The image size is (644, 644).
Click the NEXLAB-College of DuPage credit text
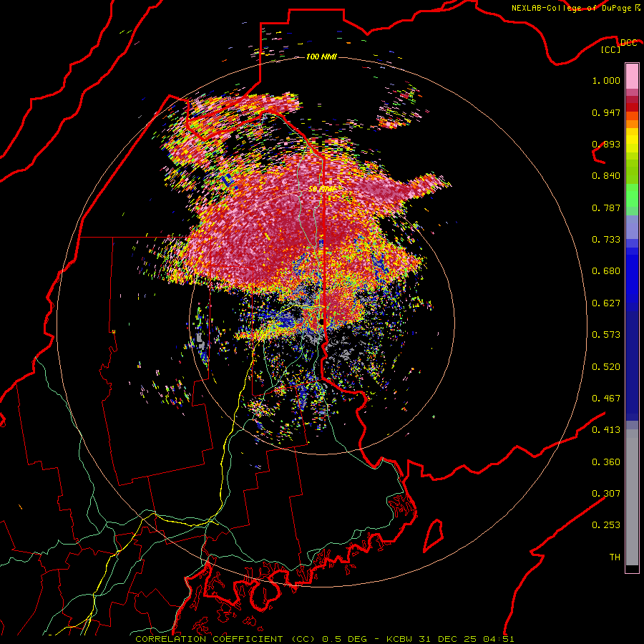pyautogui.click(x=572, y=8)
